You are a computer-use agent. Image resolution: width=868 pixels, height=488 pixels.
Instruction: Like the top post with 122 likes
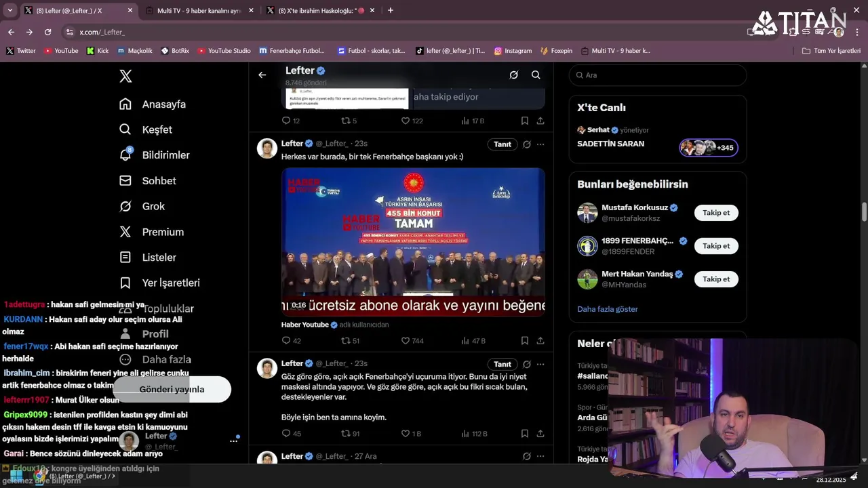tap(412, 121)
